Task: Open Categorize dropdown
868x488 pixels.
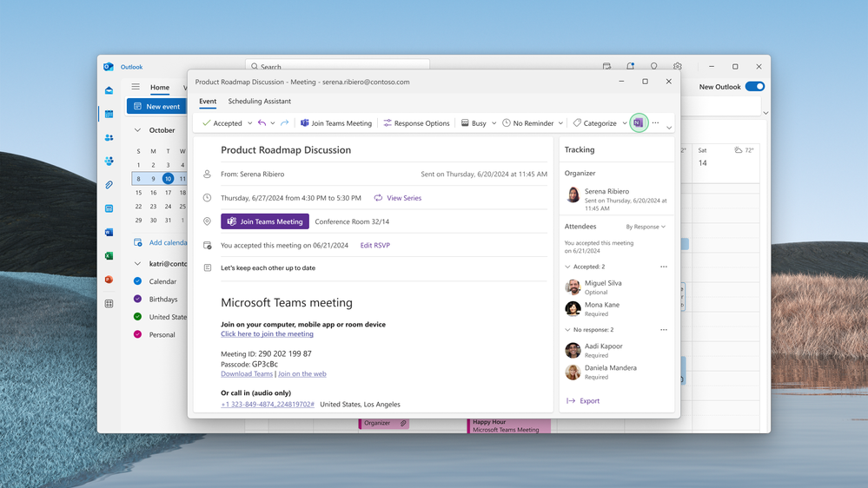Action: (x=625, y=123)
